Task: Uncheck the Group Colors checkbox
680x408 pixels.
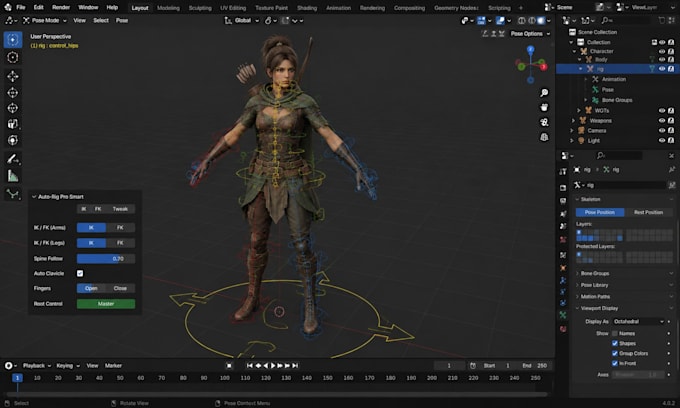Action: coord(615,353)
